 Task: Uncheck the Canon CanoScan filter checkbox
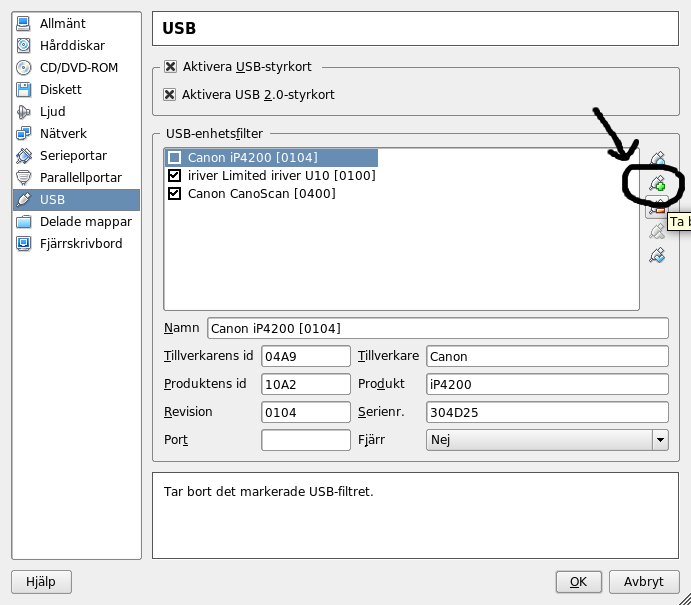175,193
